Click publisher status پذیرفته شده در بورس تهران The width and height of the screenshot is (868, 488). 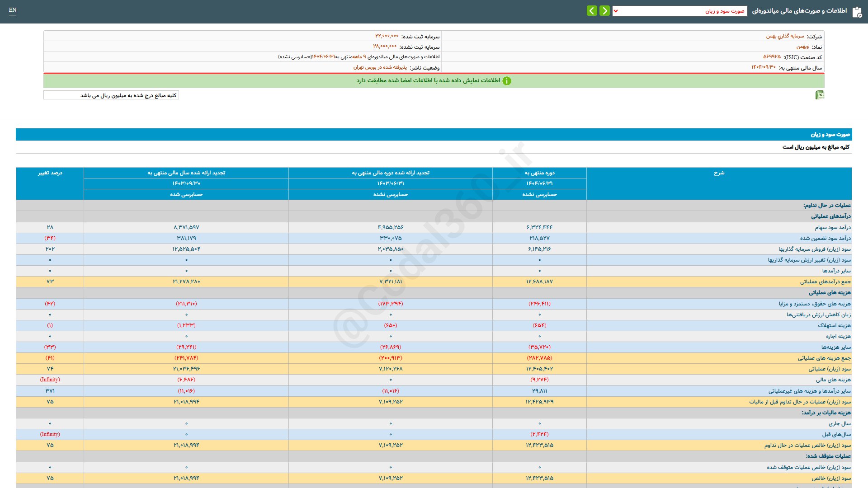pos(380,67)
